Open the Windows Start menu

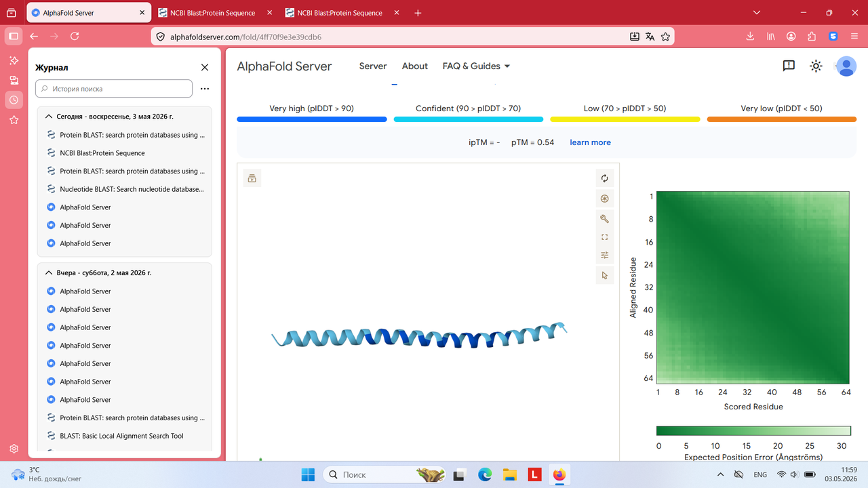308,474
